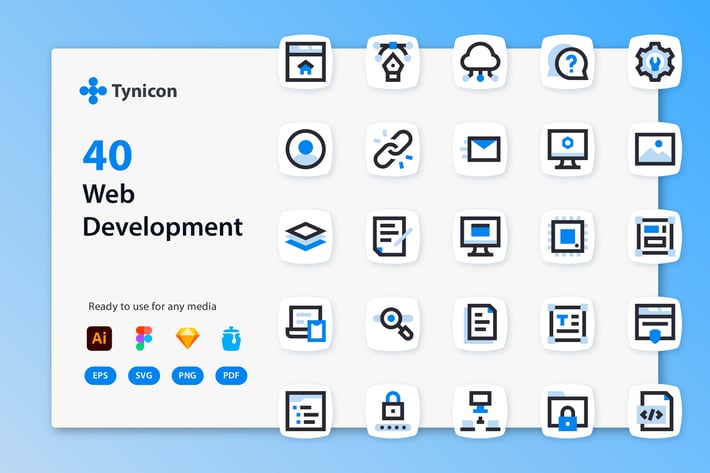The image size is (710, 473).
Task: Click the 'Web Development' title text
Action: pyautogui.click(x=163, y=210)
